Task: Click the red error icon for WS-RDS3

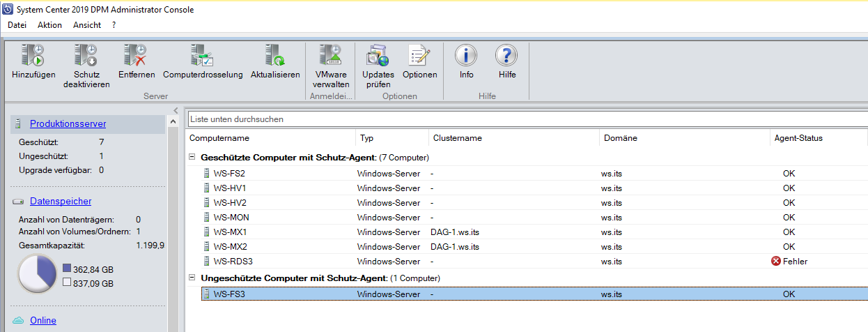Action: [x=776, y=262]
